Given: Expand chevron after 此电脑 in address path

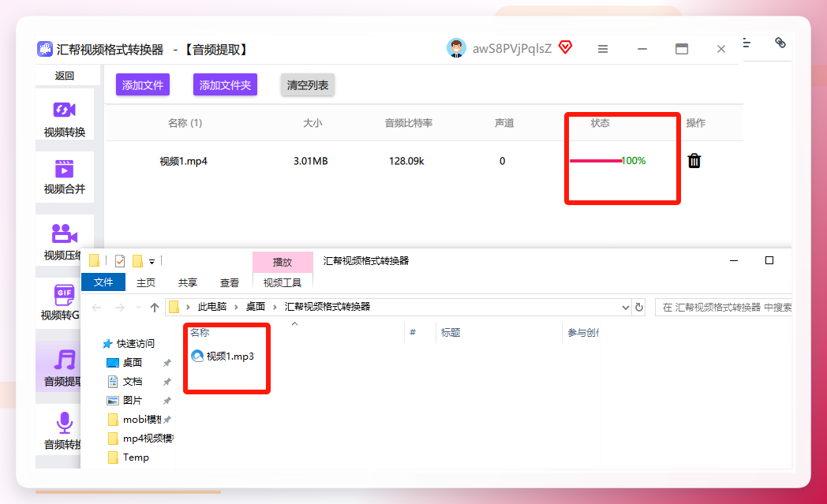Looking at the screenshot, I should (x=236, y=307).
